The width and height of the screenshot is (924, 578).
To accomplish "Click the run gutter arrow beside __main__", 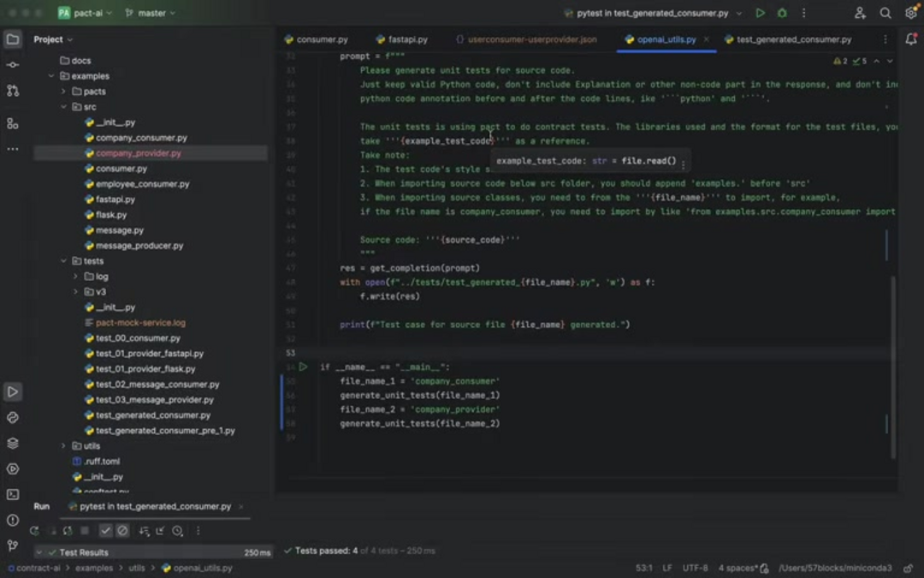I will [303, 366].
